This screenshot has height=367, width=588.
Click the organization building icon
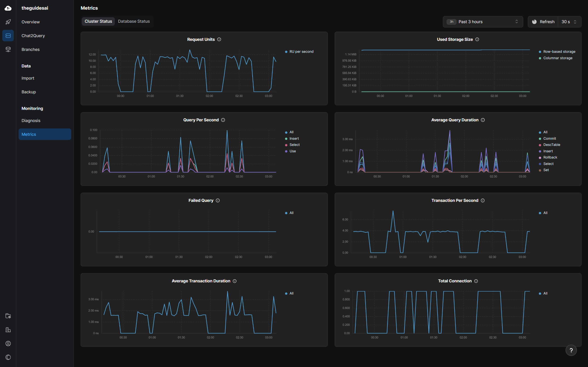(8, 330)
